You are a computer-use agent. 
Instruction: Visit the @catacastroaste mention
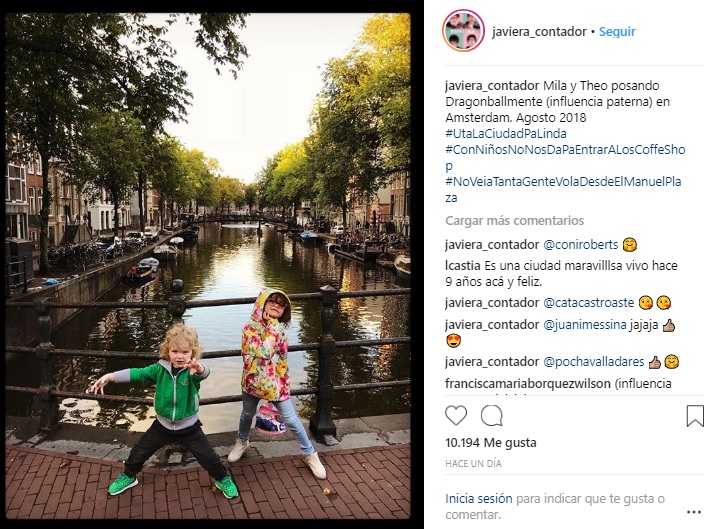(589, 303)
